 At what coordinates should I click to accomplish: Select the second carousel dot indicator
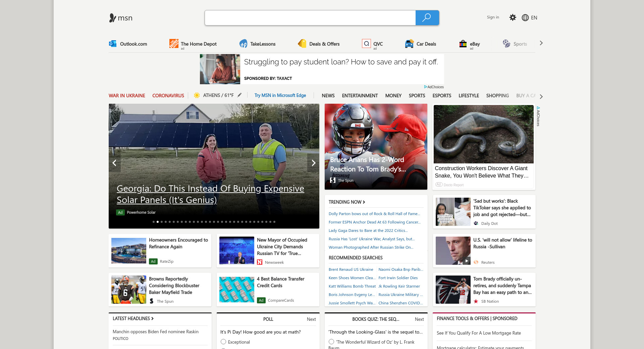click(x=158, y=222)
